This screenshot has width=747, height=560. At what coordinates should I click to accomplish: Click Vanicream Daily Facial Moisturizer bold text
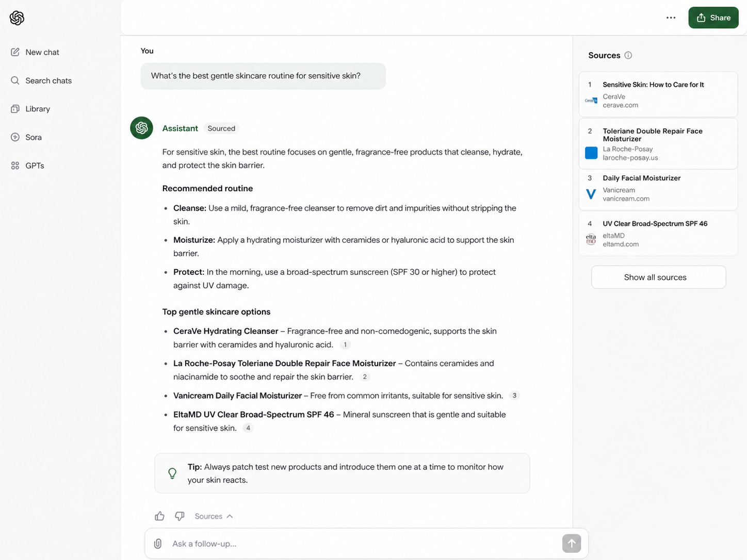pyautogui.click(x=237, y=396)
